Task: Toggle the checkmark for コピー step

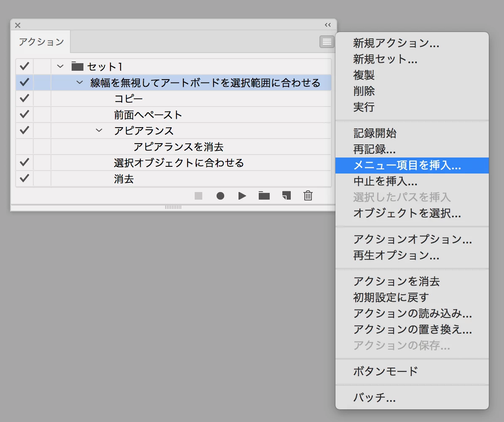Action: click(x=24, y=98)
